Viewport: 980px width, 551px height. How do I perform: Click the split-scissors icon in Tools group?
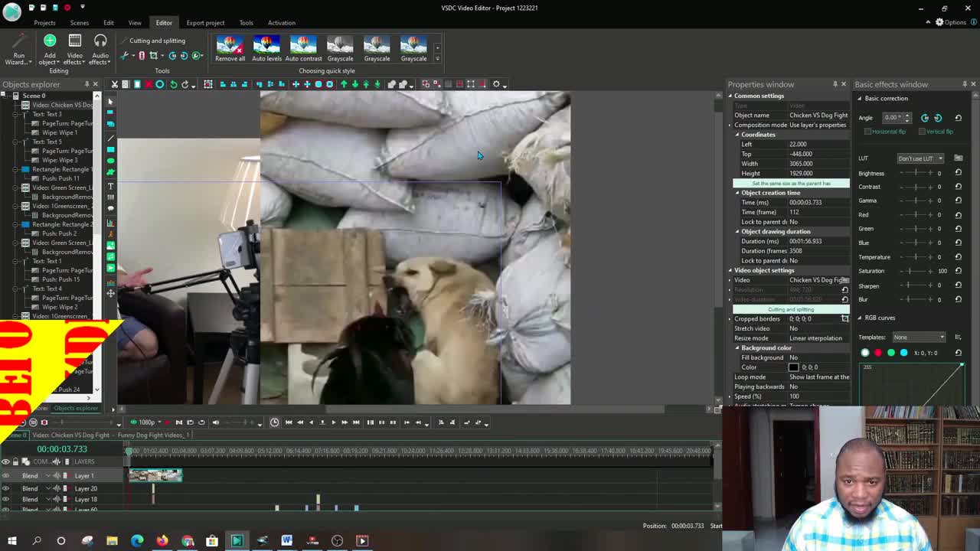pos(125,56)
